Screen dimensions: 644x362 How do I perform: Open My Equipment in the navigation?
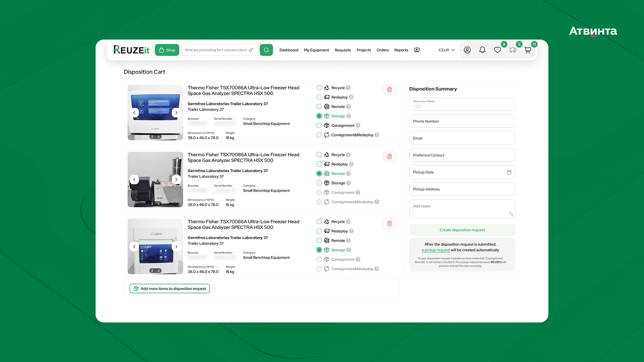(x=316, y=50)
